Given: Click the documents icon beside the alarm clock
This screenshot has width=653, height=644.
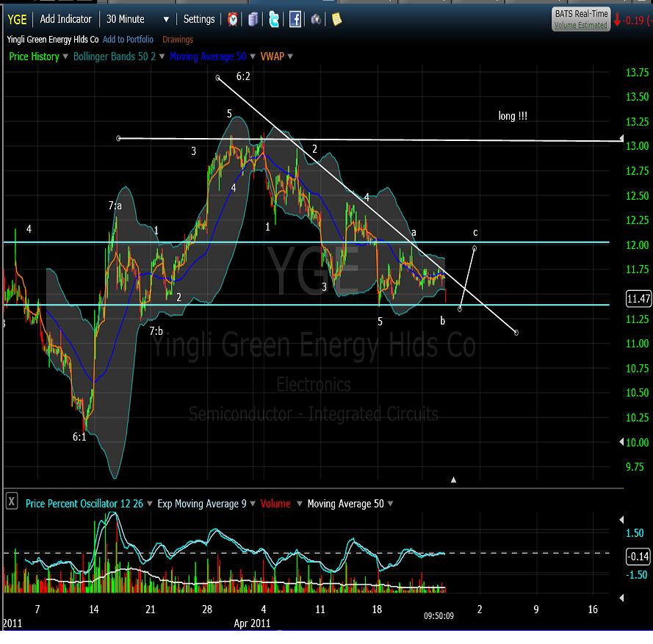Looking at the screenshot, I should [253, 20].
